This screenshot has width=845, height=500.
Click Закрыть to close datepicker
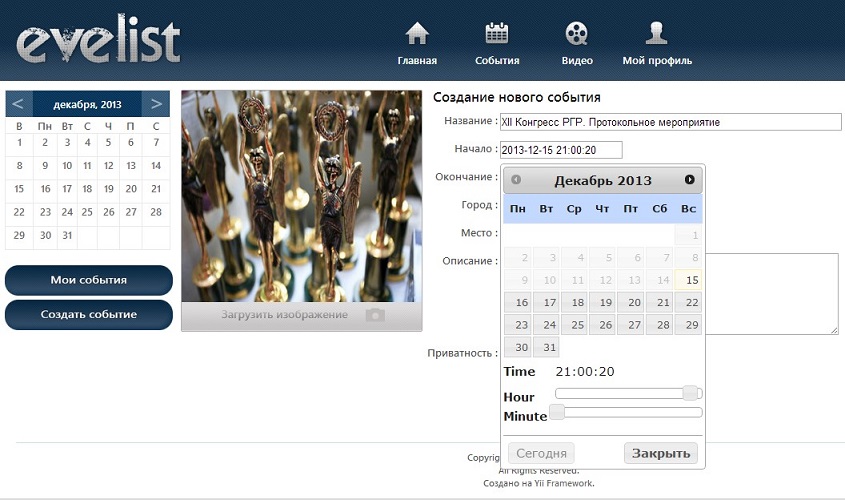tap(661, 453)
